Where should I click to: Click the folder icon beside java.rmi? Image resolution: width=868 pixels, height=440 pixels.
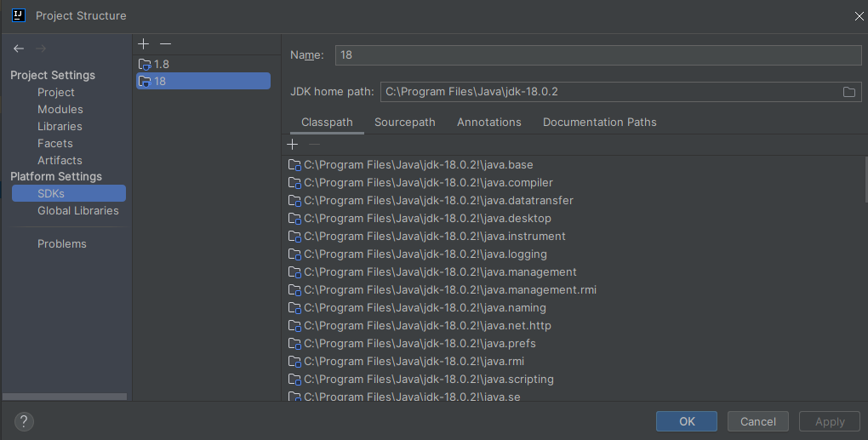(294, 362)
